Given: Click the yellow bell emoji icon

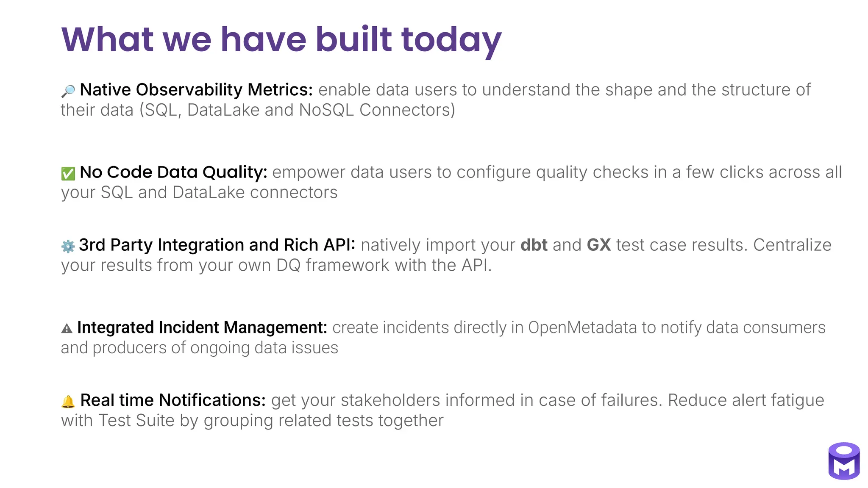Looking at the screenshot, I should [68, 401].
